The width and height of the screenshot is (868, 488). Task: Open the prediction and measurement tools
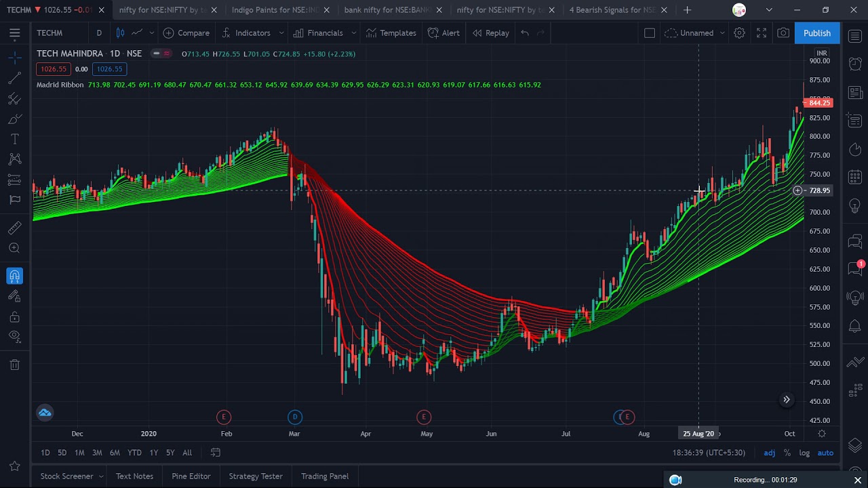(x=14, y=180)
